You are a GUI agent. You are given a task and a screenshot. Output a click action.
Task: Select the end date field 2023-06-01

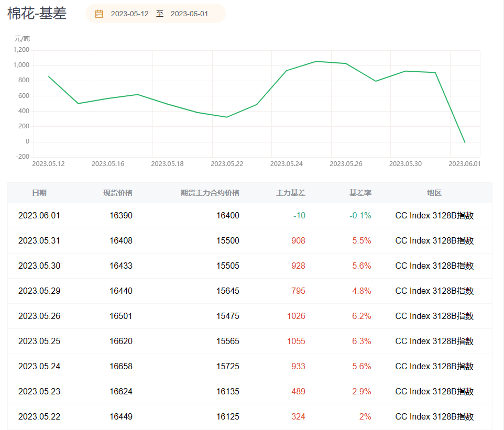189,14
